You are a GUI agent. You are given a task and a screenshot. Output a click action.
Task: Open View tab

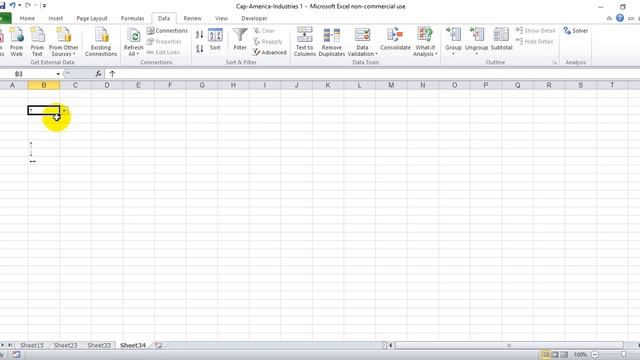point(221,18)
